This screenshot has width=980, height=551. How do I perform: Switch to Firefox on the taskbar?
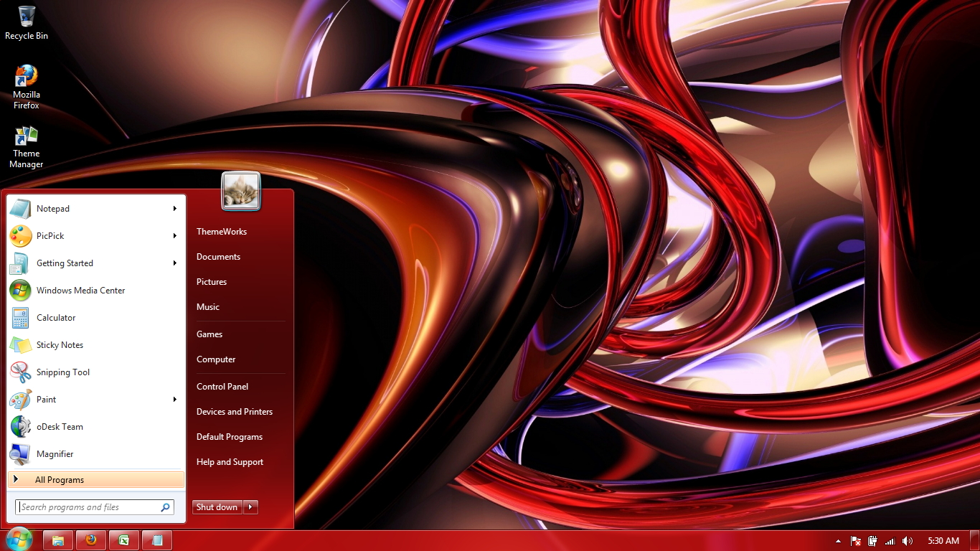(91, 540)
